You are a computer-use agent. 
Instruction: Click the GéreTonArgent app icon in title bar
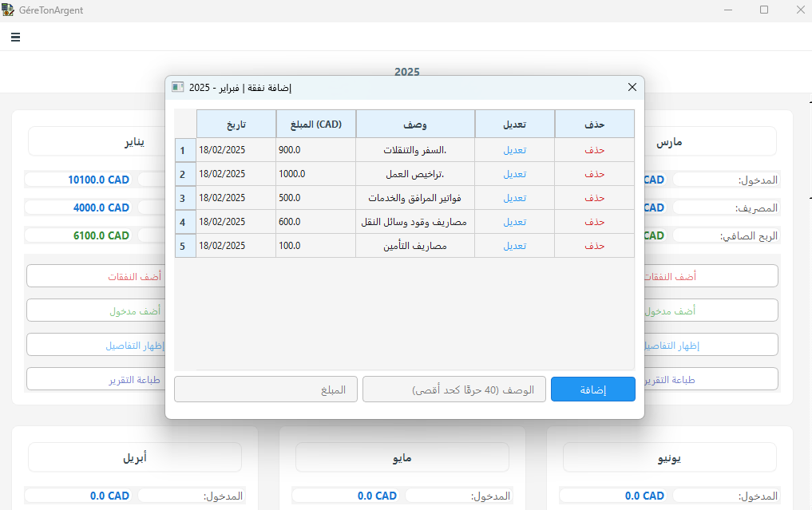coord(8,10)
